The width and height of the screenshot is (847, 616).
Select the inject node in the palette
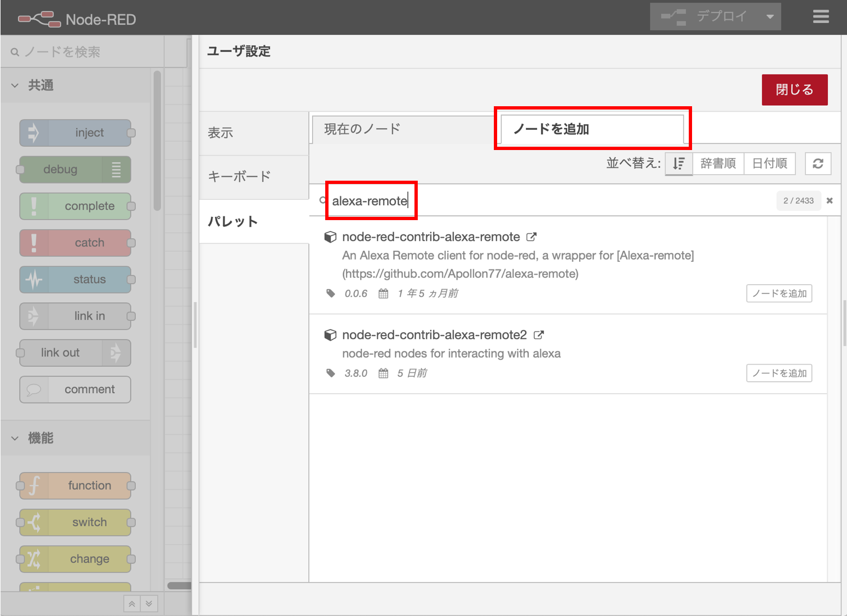coord(75,133)
